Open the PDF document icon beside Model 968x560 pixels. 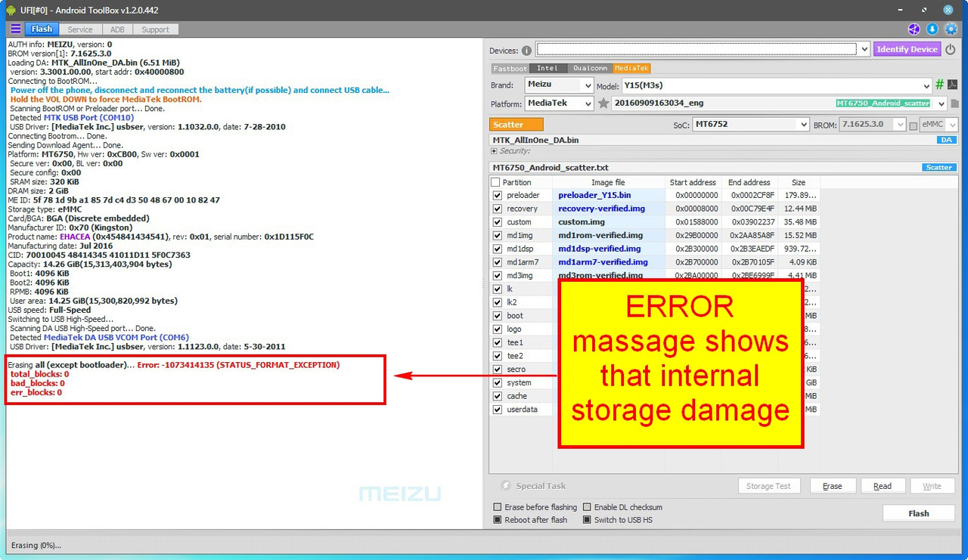[x=953, y=85]
